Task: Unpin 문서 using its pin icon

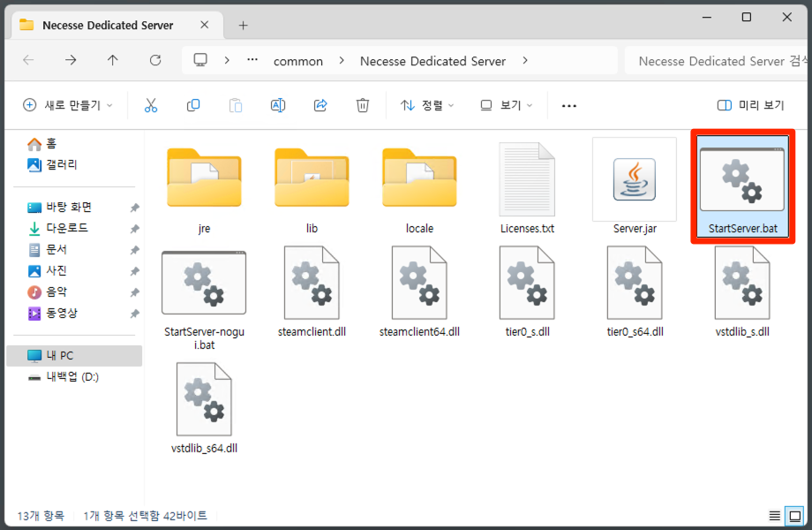Action: (x=135, y=250)
